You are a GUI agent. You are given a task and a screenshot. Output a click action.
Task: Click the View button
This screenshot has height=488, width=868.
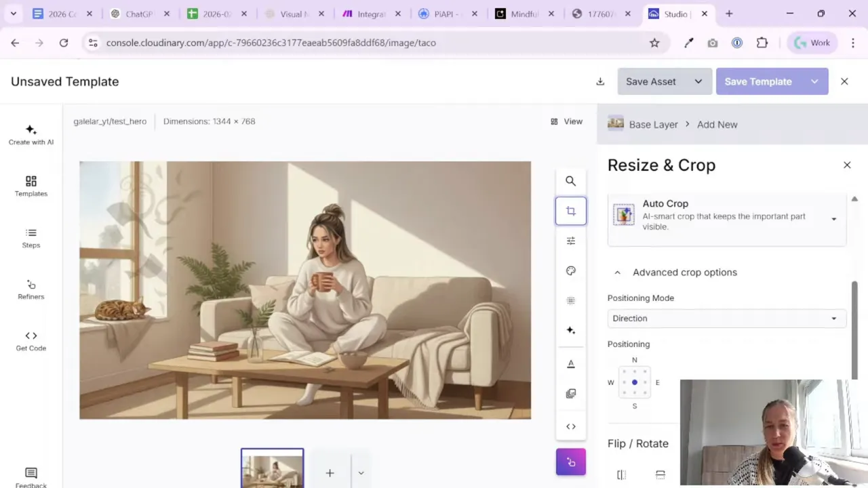566,121
